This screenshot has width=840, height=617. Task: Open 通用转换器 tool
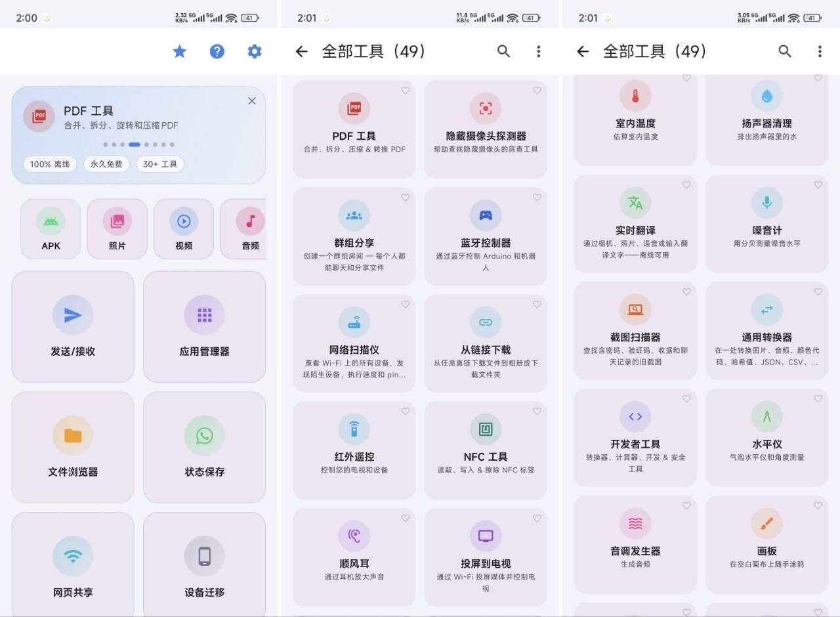point(767,331)
